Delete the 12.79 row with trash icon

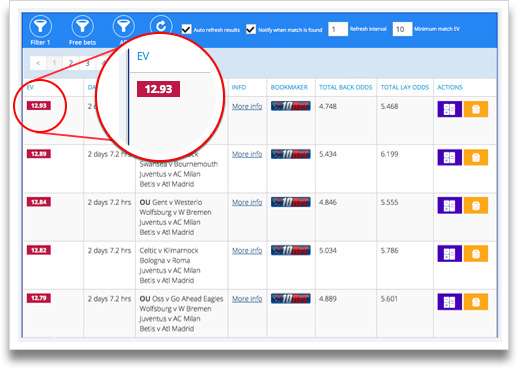coord(476,302)
